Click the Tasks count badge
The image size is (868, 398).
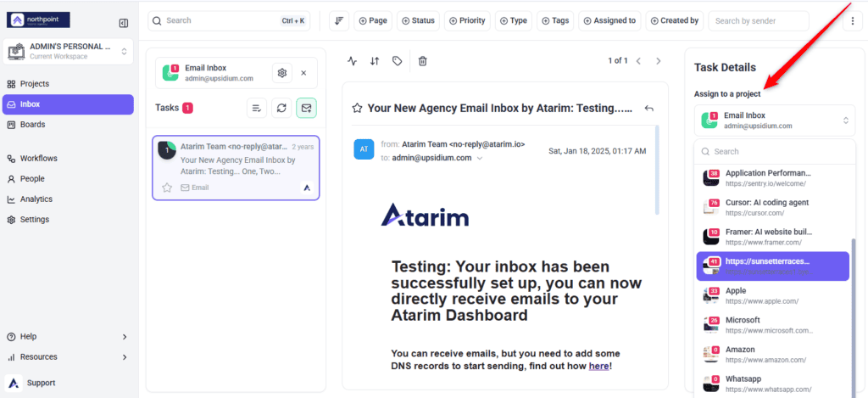pos(187,108)
